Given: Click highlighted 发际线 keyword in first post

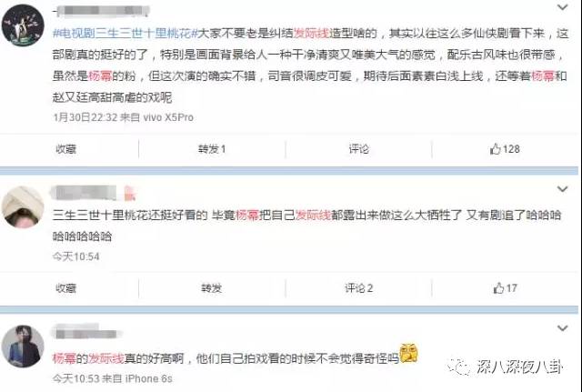Looking at the screenshot, I should pos(311,34).
